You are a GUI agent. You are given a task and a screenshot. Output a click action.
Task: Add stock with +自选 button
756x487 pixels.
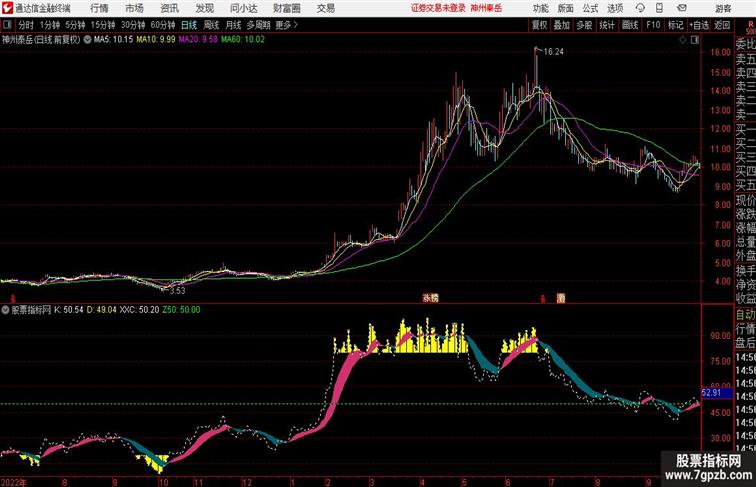[x=699, y=25]
